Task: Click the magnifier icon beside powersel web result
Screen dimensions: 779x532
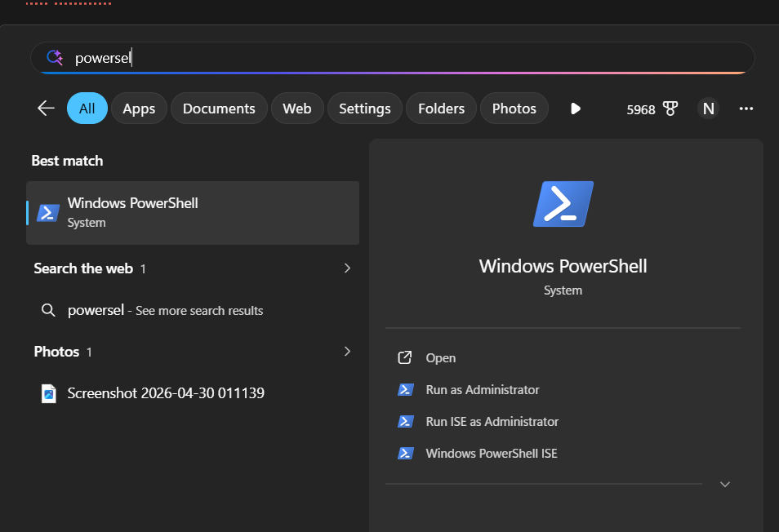Action: pos(48,310)
